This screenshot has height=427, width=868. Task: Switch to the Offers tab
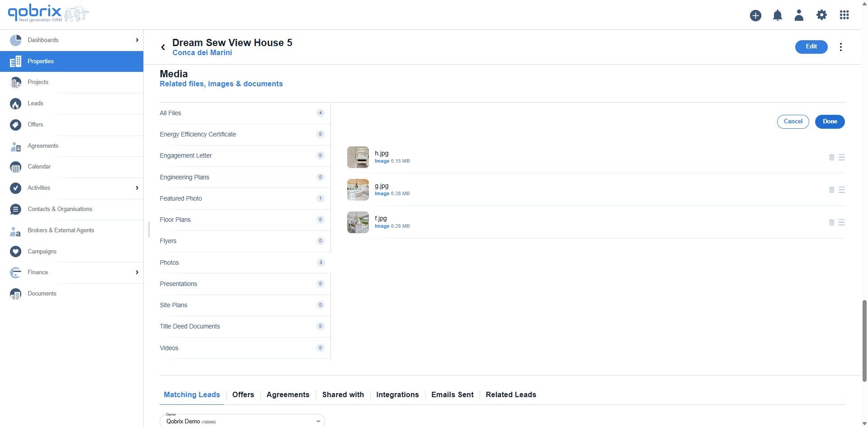click(243, 394)
